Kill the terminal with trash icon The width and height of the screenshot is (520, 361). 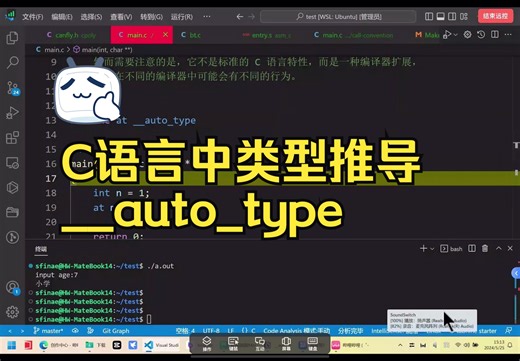tap(485, 248)
